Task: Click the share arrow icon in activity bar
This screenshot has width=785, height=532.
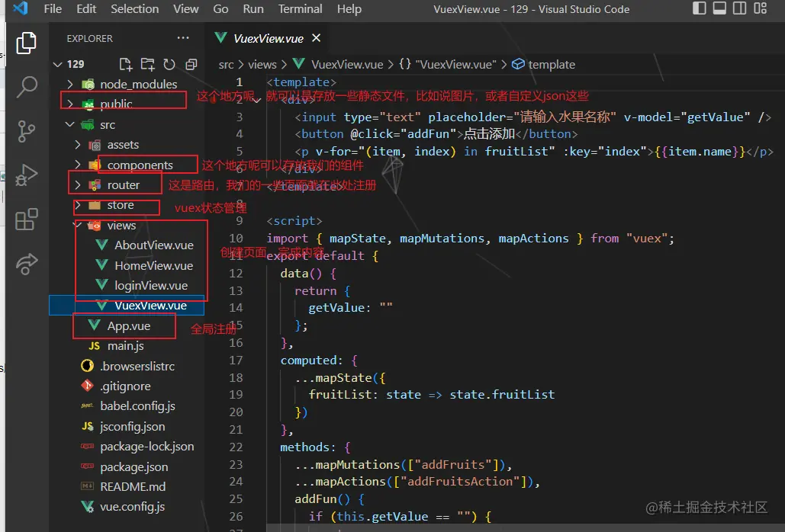Action: [27, 264]
